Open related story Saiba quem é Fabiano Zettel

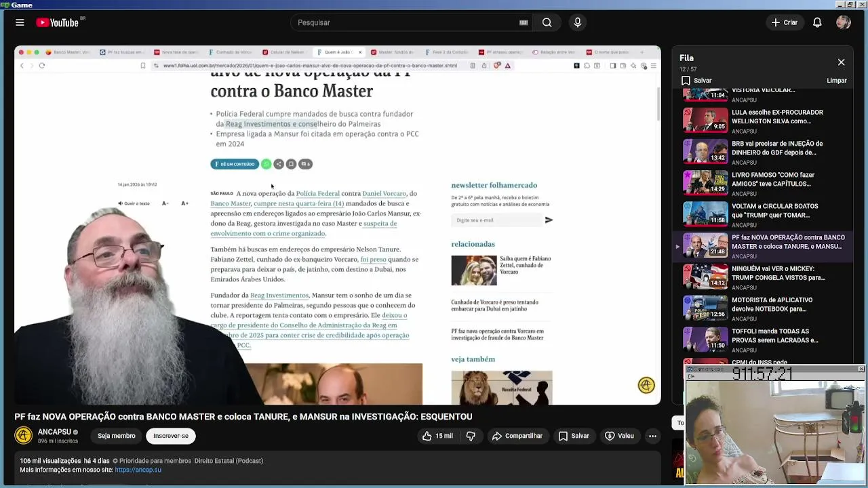[502, 270]
